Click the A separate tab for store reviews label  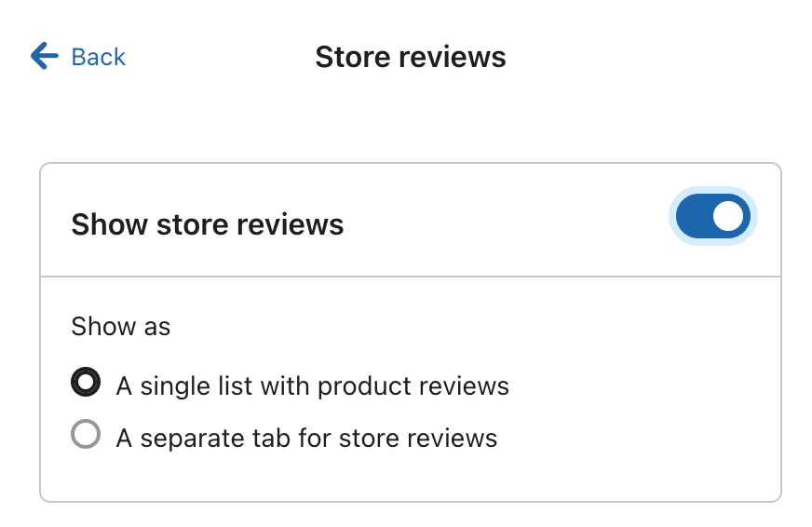pos(306,438)
